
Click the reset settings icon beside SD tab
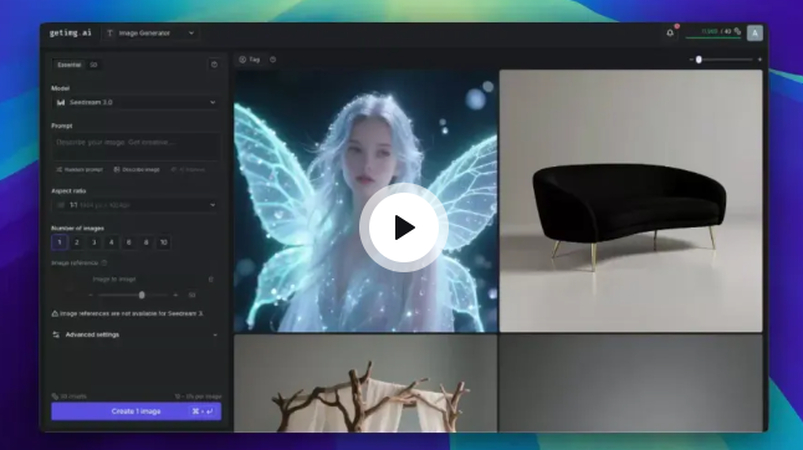[214, 65]
